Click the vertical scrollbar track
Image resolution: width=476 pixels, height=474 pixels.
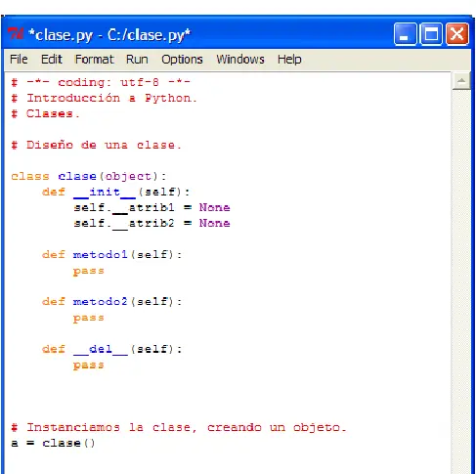tap(461, 280)
